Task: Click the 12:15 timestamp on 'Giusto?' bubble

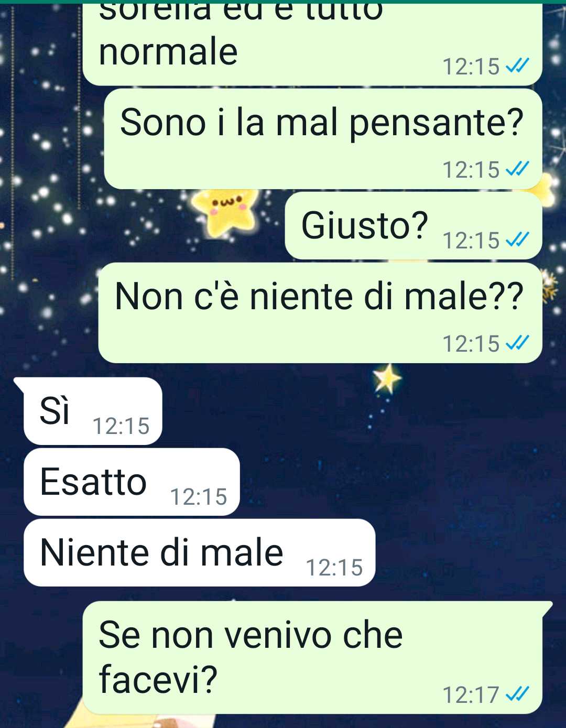Action: 471,241
